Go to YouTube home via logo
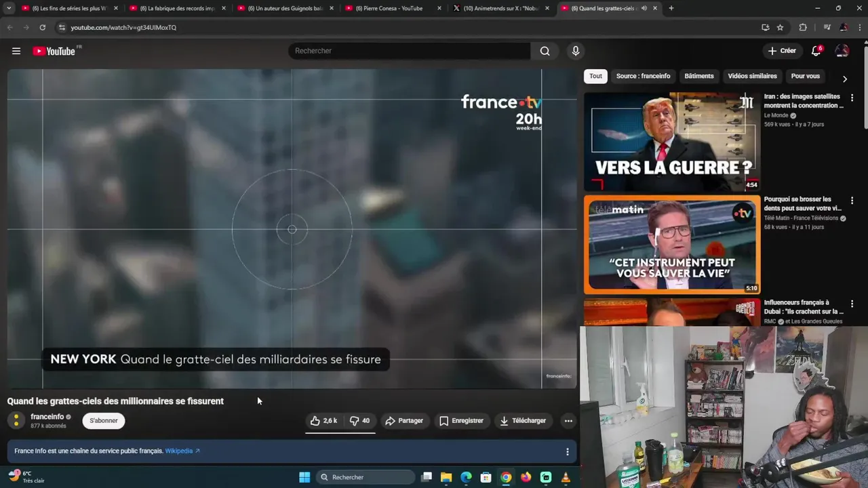 click(x=54, y=51)
